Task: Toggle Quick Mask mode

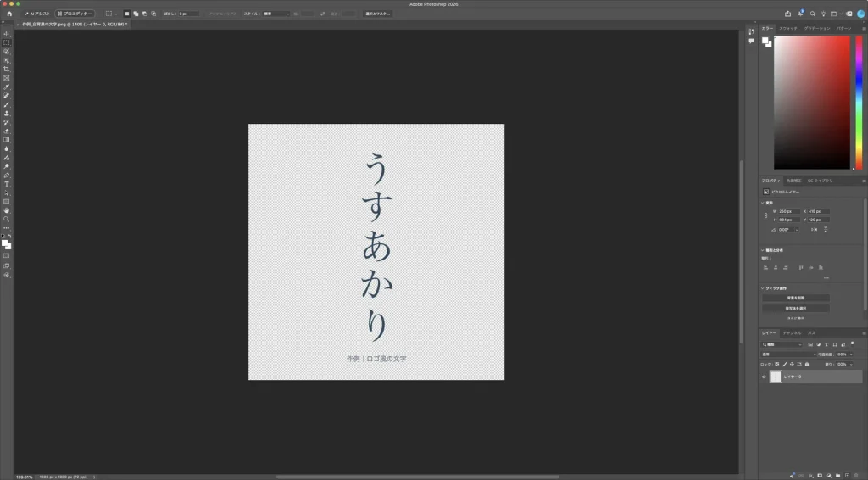Action: click(x=7, y=256)
